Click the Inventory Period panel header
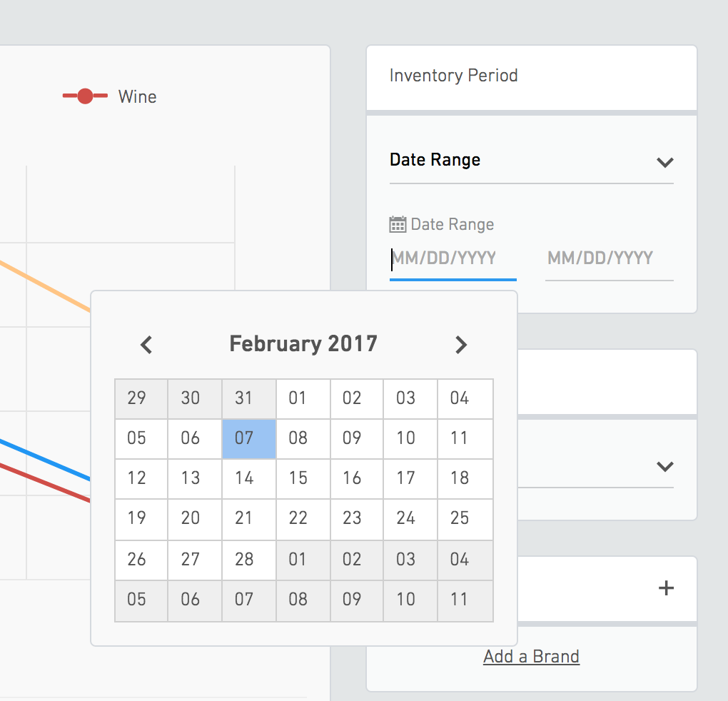Screen dimensions: 728x701 tap(531, 76)
